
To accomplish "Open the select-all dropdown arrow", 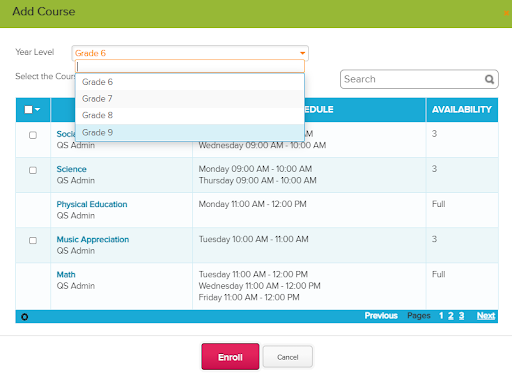I will point(37,109).
